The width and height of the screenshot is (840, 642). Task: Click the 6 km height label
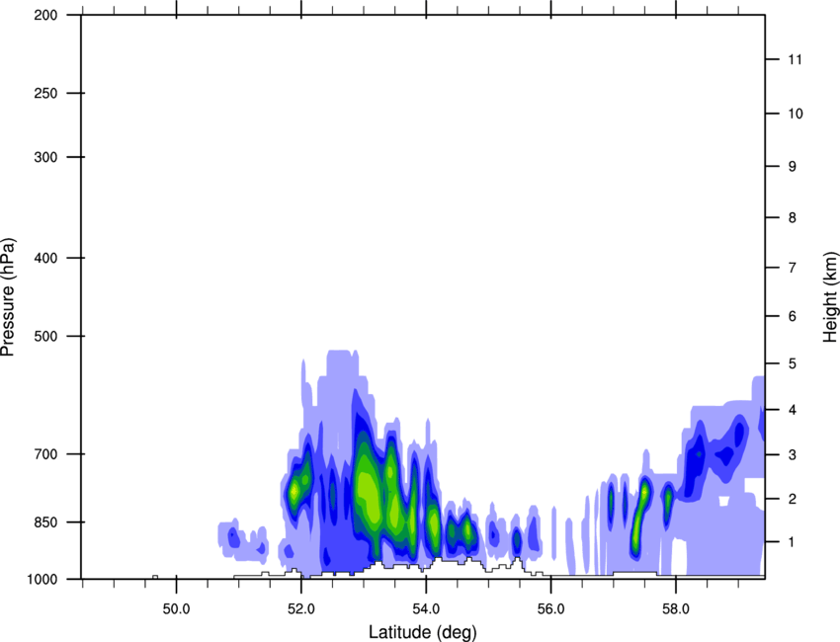coord(793,316)
